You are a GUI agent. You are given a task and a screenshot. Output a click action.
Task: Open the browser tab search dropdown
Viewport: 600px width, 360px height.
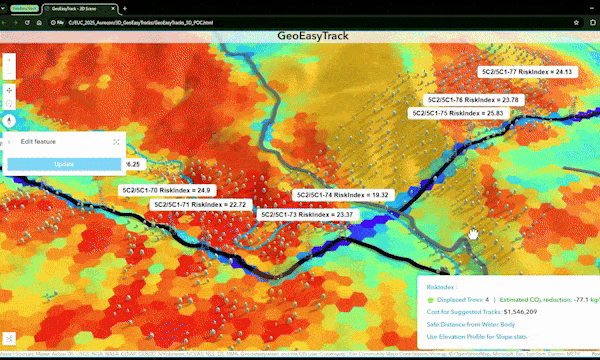point(3,8)
